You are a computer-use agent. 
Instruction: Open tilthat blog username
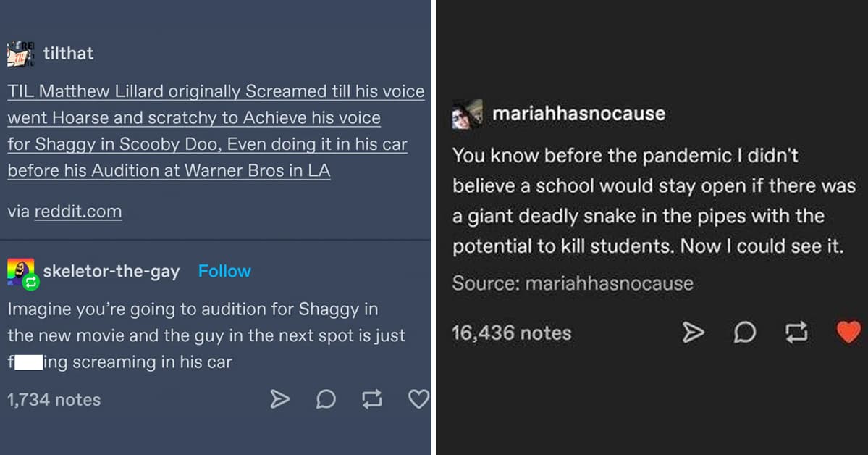tap(68, 53)
